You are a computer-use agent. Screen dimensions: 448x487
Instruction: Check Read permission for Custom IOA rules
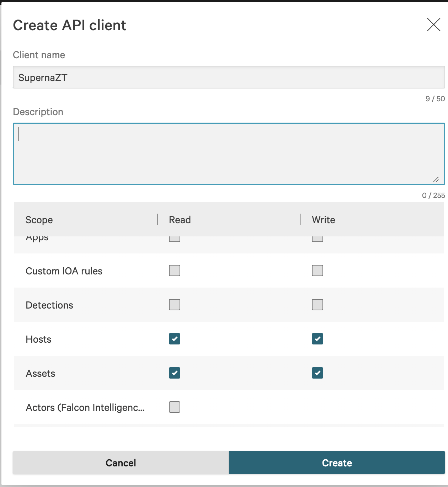tap(174, 271)
